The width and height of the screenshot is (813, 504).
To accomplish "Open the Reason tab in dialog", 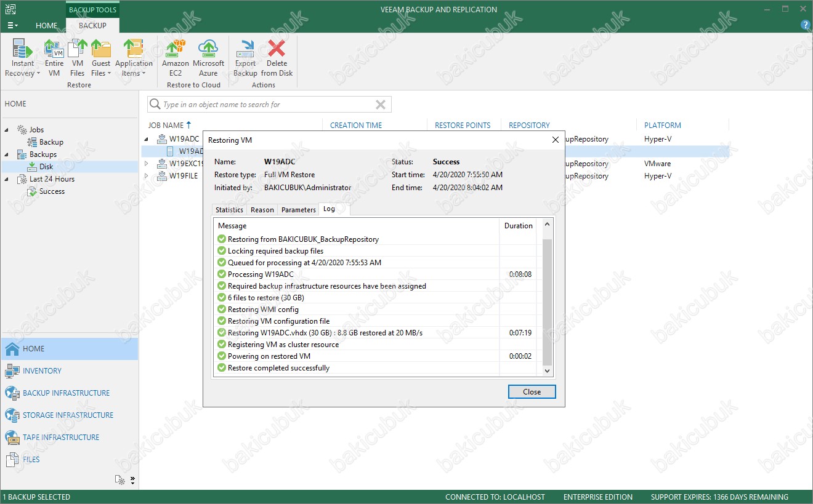I will click(x=262, y=210).
